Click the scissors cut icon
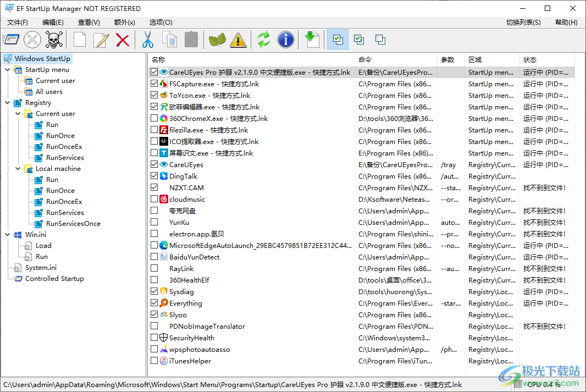Screen dimensions: 586x392 pyautogui.click(x=148, y=40)
